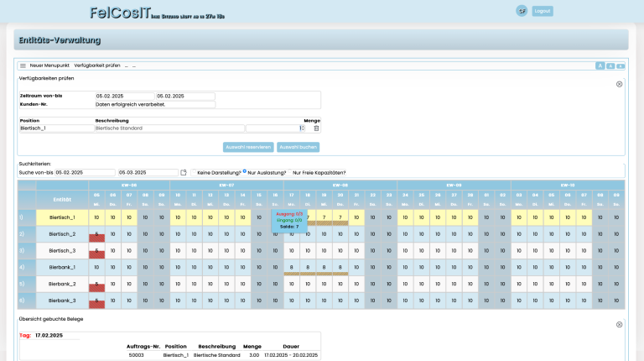Click the Suche start date 05.02.2025 field
This screenshot has height=361, width=644.
tap(85, 173)
